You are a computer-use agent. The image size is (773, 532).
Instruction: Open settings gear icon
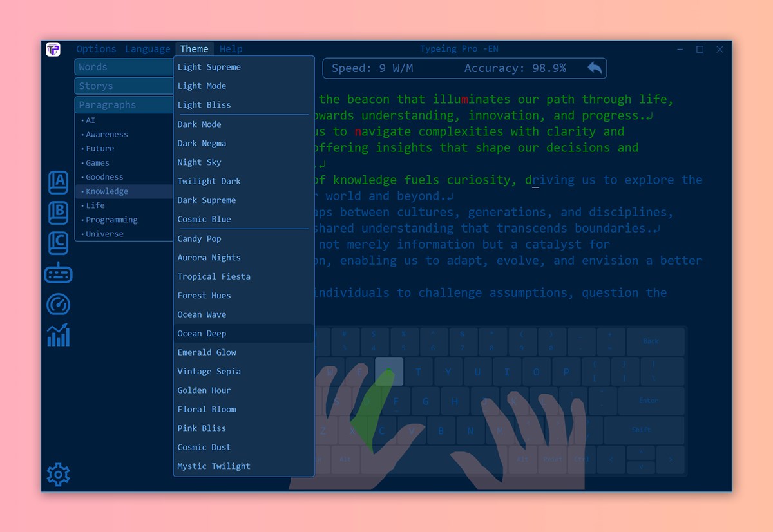click(58, 475)
